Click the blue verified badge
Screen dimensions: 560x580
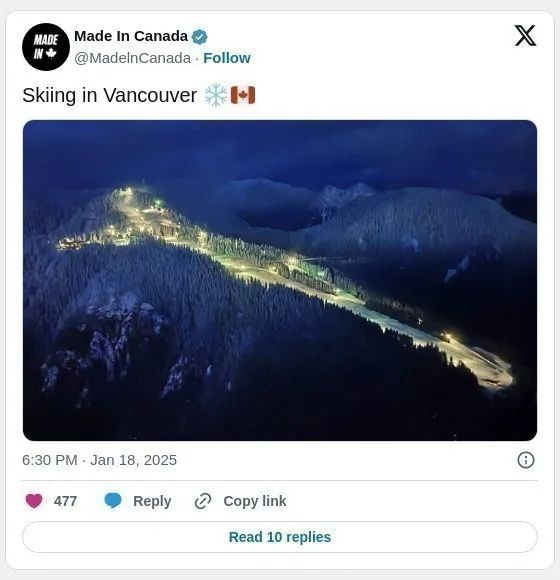(200, 37)
